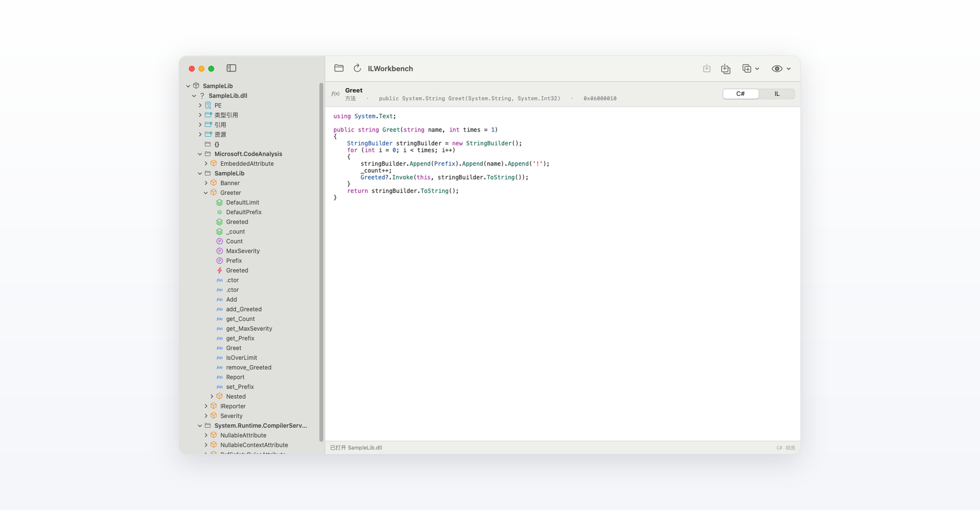Click the ILWorkbench title text

(x=390, y=68)
